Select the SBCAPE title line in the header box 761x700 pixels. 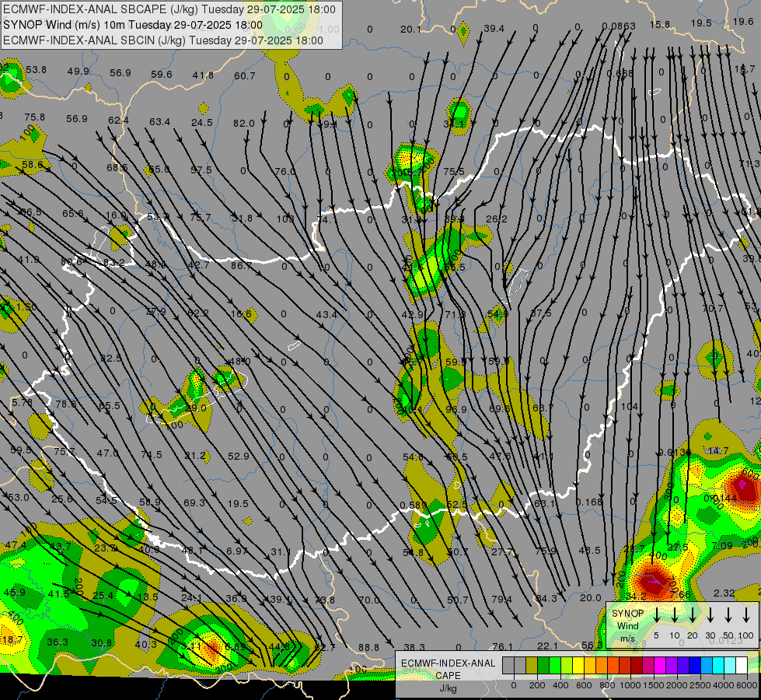click(x=169, y=9)
